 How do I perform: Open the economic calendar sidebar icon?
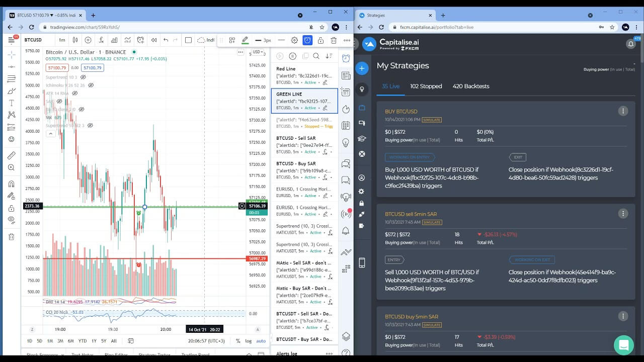tap(346, 125)
